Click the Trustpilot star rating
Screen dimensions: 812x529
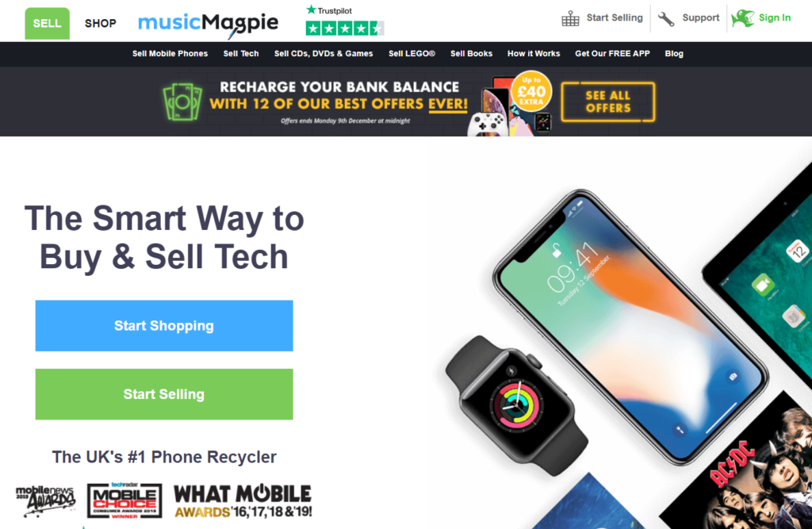coord(345,28)
